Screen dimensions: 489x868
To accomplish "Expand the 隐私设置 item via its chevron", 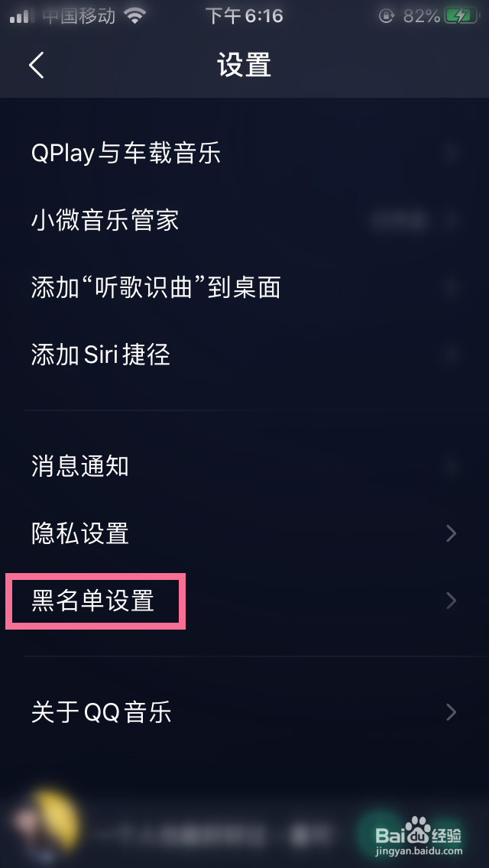I will (451, 534).
